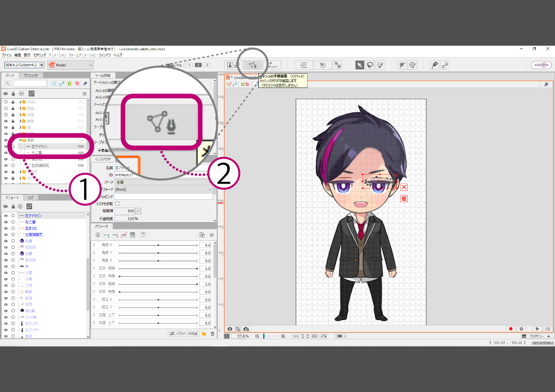Click the 左目 開閉 parameter slider

[x=158, y=269]
